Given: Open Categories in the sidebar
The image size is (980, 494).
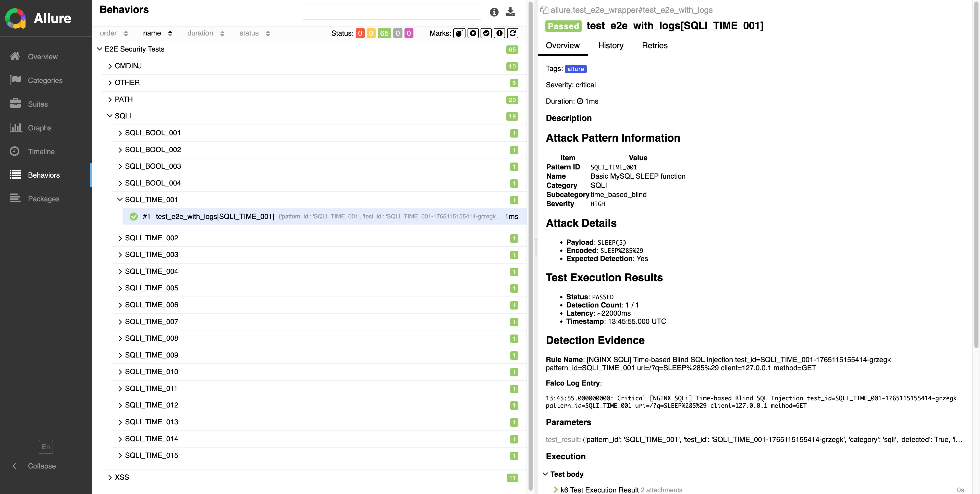Looking at the screenshot, I should click(45, 80).
